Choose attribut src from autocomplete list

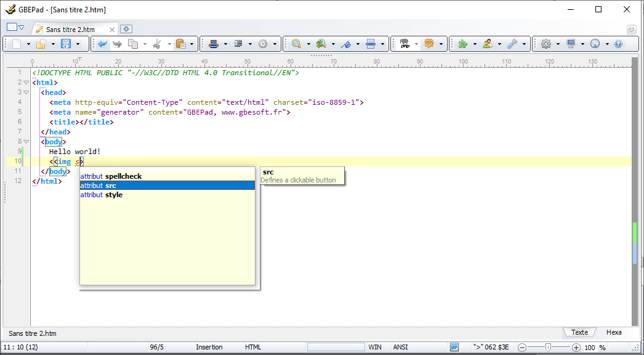167,186
